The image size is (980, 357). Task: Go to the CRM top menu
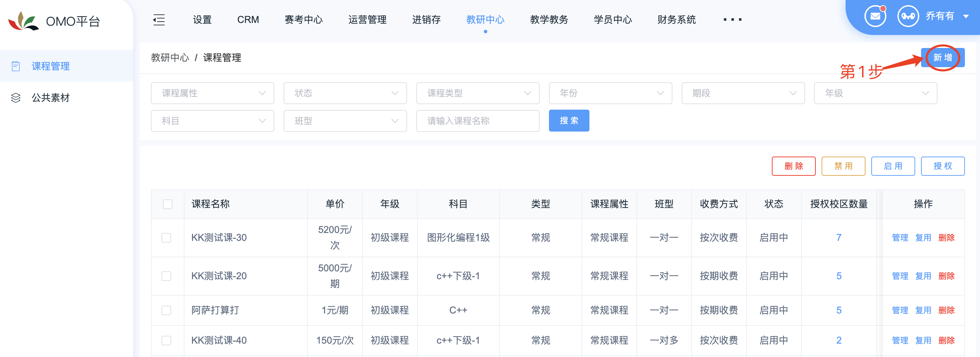tap(248, 20)
